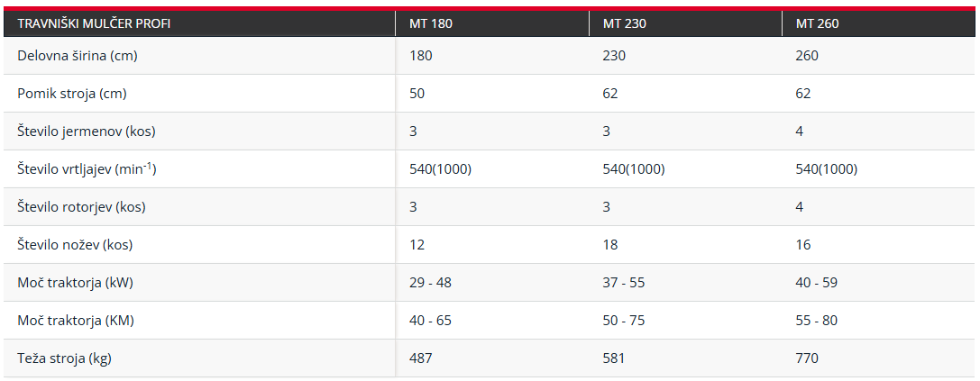Image resolution: width=980 pixels, height=381 pixels.
Task: Click the Število nožev (kos) label
Action: 75,245
